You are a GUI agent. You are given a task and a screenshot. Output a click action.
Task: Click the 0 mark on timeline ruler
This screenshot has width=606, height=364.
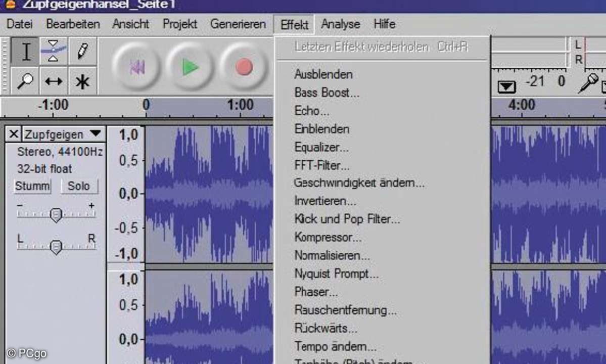pos(146,105)
